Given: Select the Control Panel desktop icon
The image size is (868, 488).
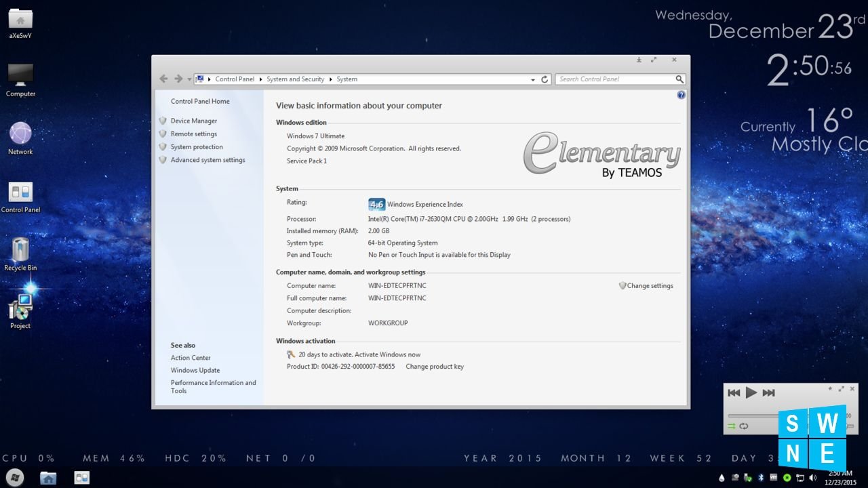Looking at the screenshot, I should (x=20, y=197).
